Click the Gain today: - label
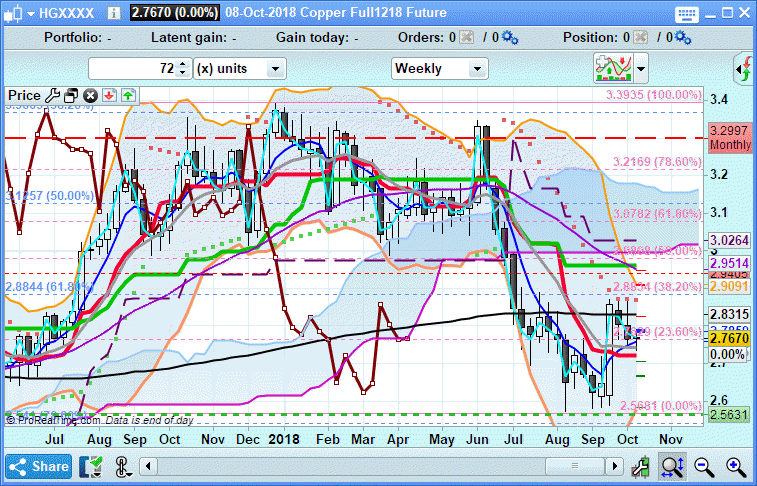This screenshot has width=757, height=486. point(317,38)
